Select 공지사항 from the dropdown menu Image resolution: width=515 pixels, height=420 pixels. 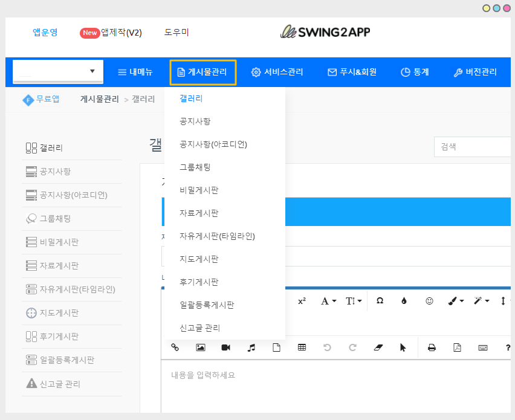195,121
